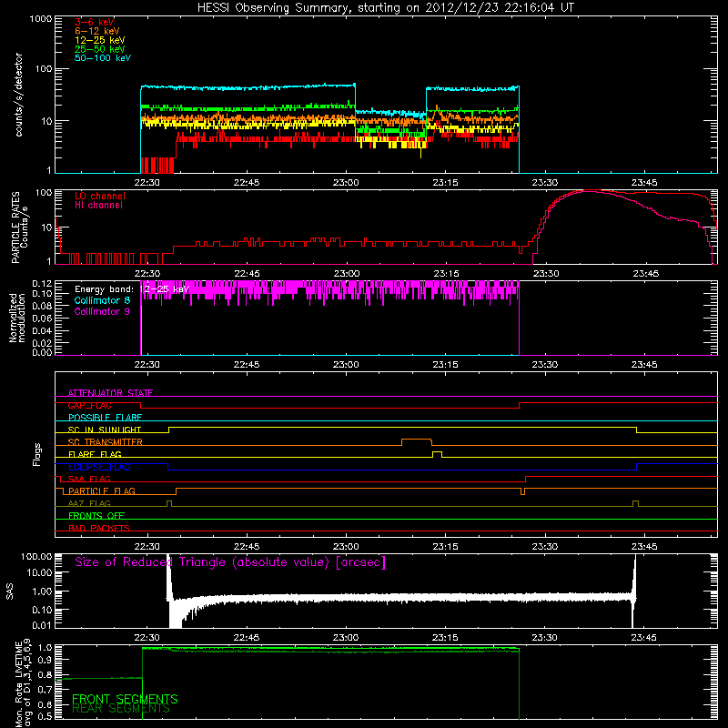Select the 'FRONT SEGMENTS' legend label
Image resolution: width=728 pixels, height=728 pixels.
tap(125, 699)
